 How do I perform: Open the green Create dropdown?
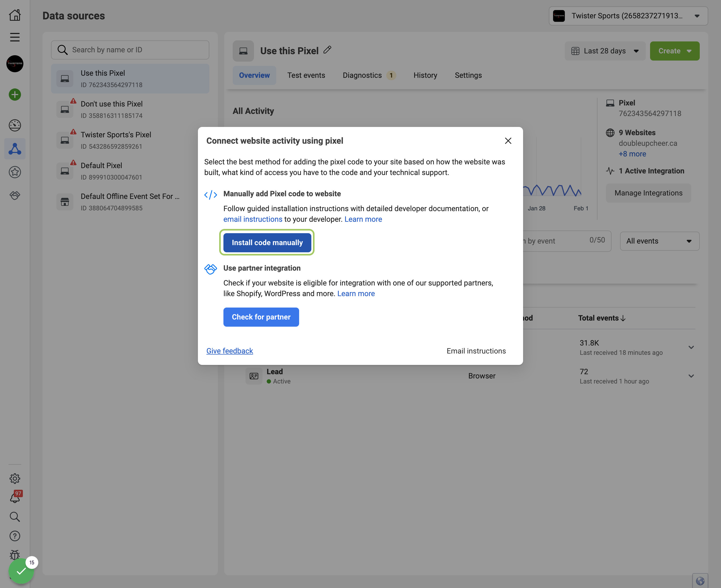pyautogui.click(x=674, y=51)
